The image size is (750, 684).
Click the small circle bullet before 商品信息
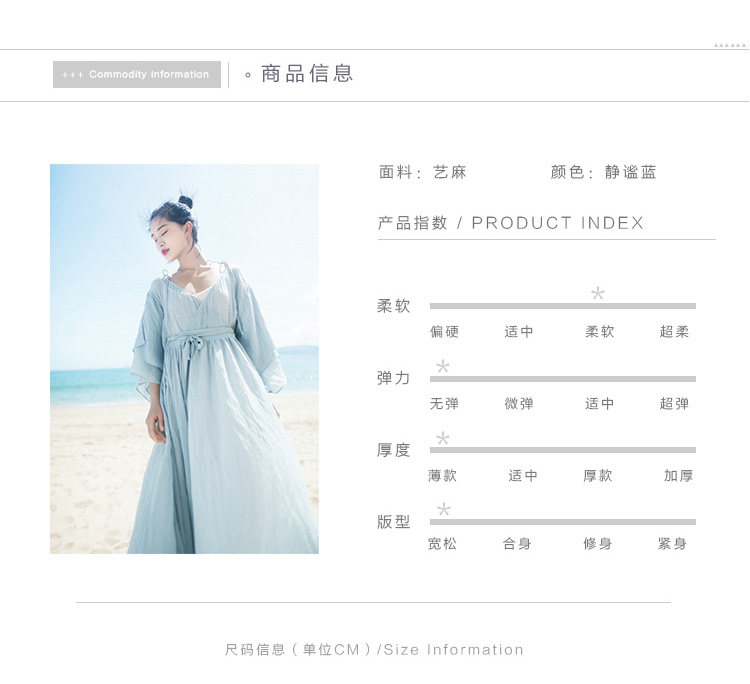point(248,75)
